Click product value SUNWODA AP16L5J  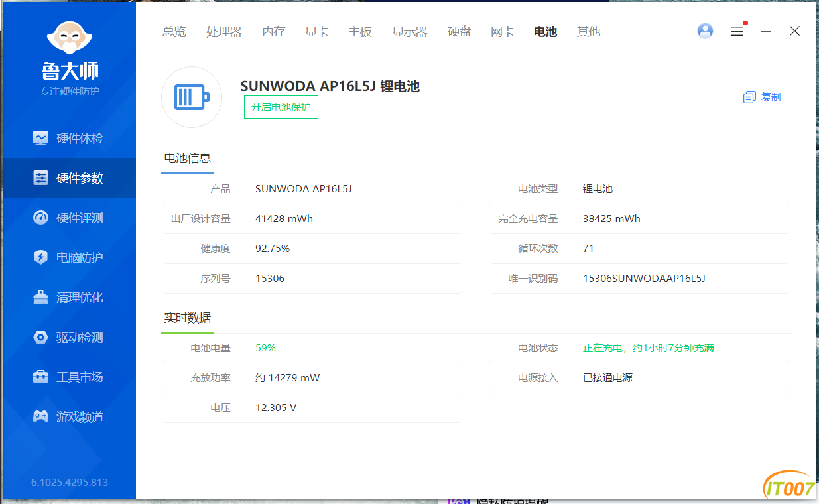(304, 189)
